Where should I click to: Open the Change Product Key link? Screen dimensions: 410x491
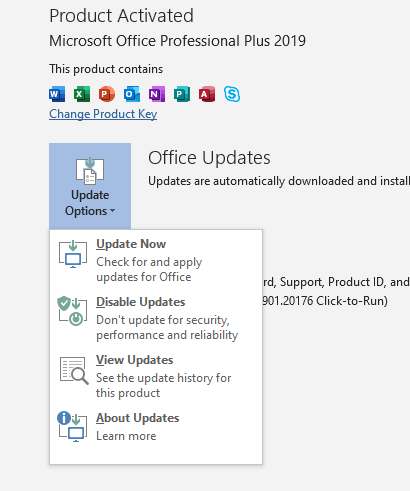(x=103, y=114)
